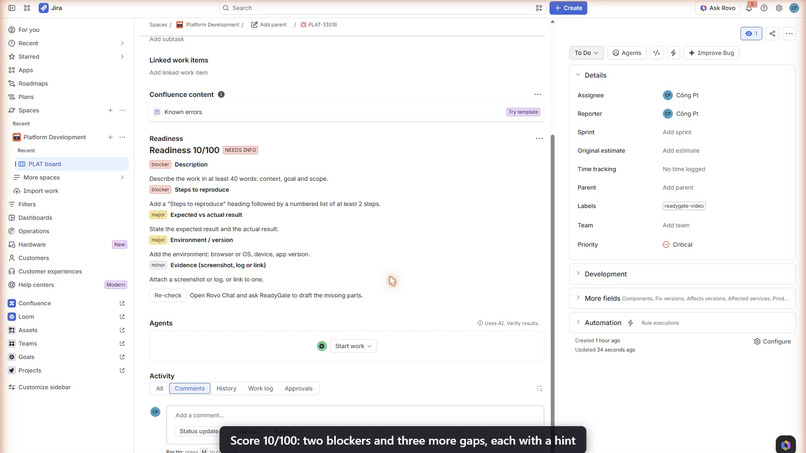Open the user profile avatar
Viewport: 806px width, 453px height.
pyautogui.click(x=794, y=8)
